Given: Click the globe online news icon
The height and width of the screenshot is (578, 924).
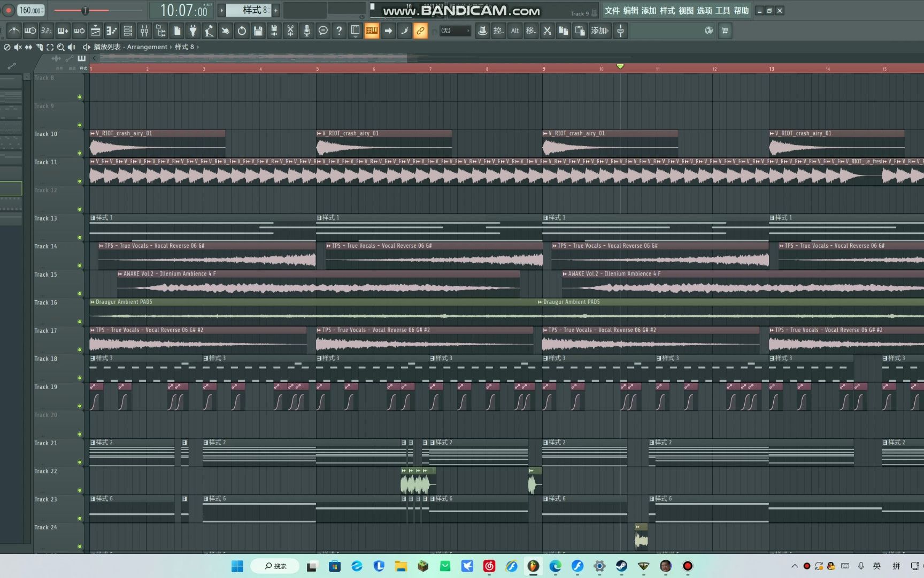Looking at the screenshot, I should pos(709,31).
